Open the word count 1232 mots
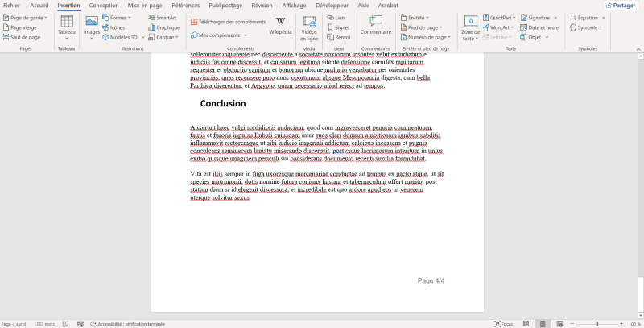This screenshot has height=328, width=644. click(44, 324)
